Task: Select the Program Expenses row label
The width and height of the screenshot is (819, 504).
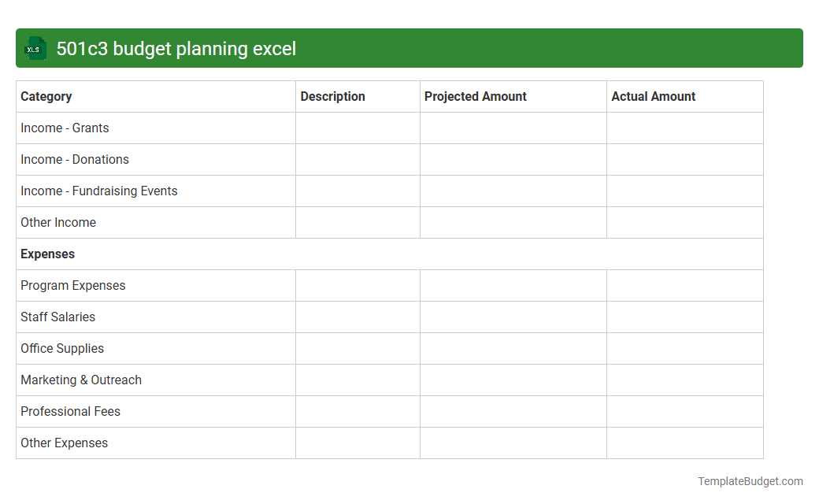Action: coord(72,285)
